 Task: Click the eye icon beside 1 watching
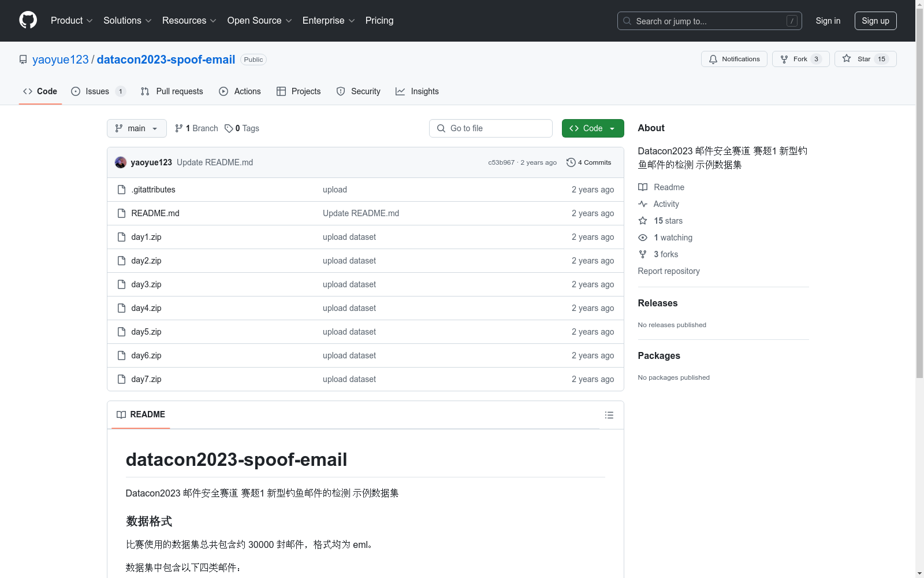point(643,238)
